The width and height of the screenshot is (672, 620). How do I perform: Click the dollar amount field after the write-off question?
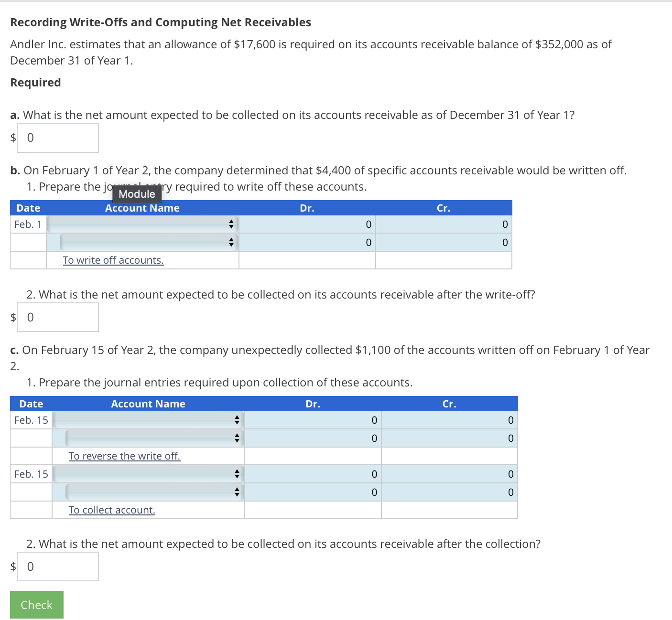57,317
